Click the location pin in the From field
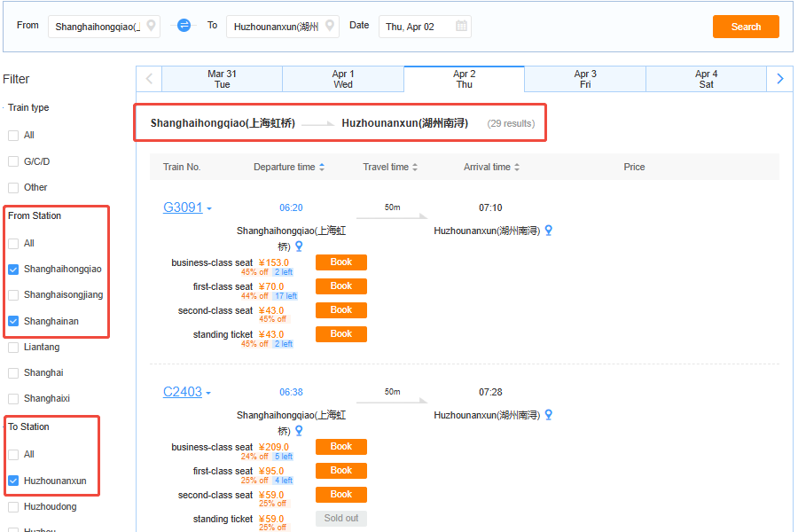The width and height of the screenshot is (798, 532). pos(151,26)
